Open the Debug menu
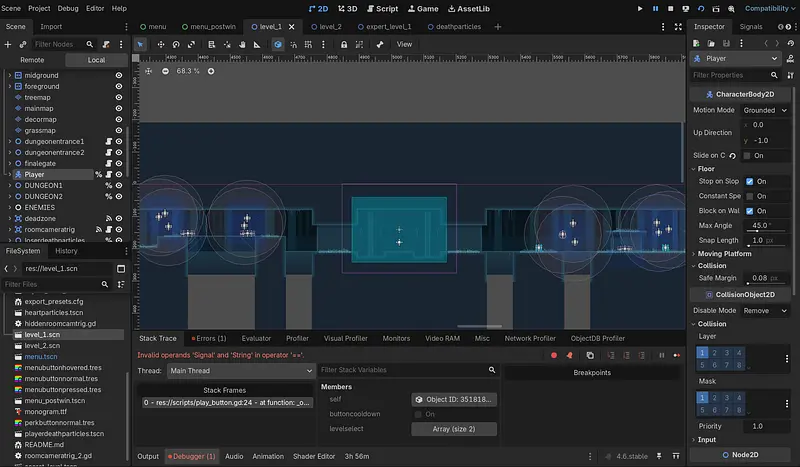The width and height of the screenshot is (800, 467). [x=68, y=8]
